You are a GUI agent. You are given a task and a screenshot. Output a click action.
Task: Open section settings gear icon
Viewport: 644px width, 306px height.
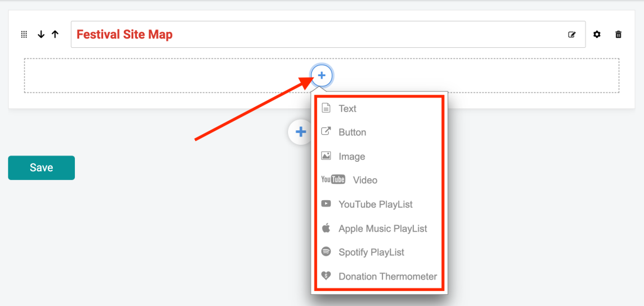click(597, 35)
